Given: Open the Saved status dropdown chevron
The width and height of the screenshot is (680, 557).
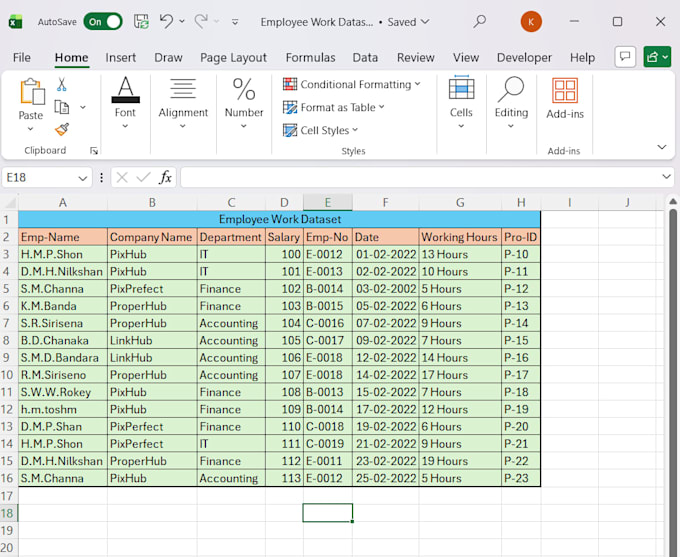Looking at the screenshot, I should 425,21.
